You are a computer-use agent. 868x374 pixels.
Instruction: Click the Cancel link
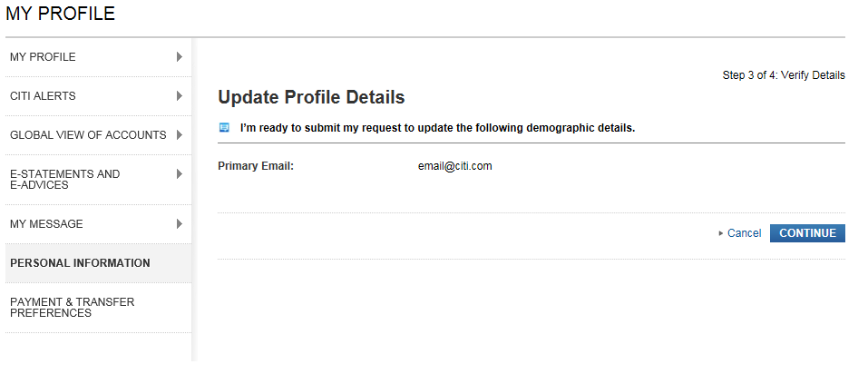(744, 233)
